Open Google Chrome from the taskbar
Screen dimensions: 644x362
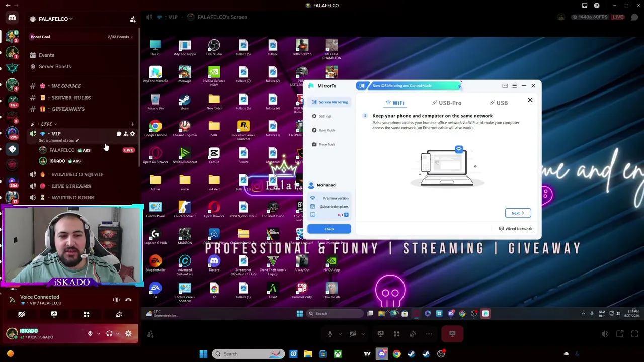[x=396, y=354]
